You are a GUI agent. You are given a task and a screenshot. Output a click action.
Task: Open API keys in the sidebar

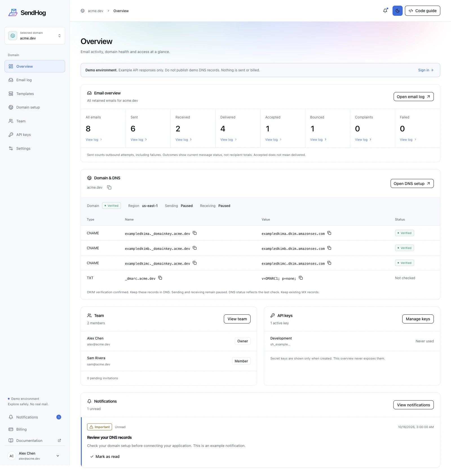35,135
